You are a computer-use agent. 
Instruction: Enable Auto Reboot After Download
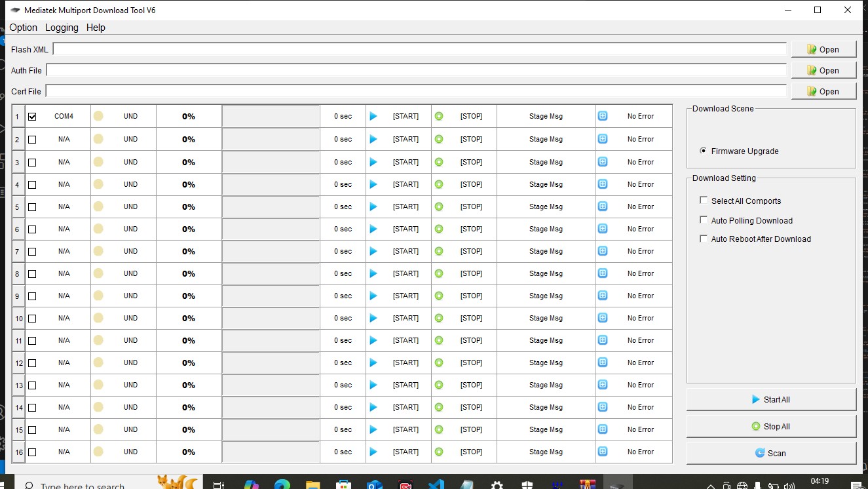point(704,239)
